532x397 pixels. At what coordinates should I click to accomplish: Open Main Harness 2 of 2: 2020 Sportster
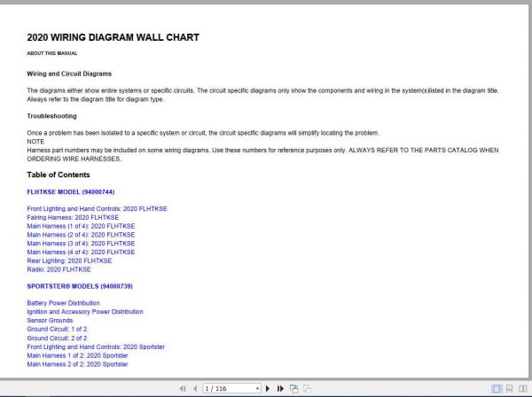click(x=77, y=364)
